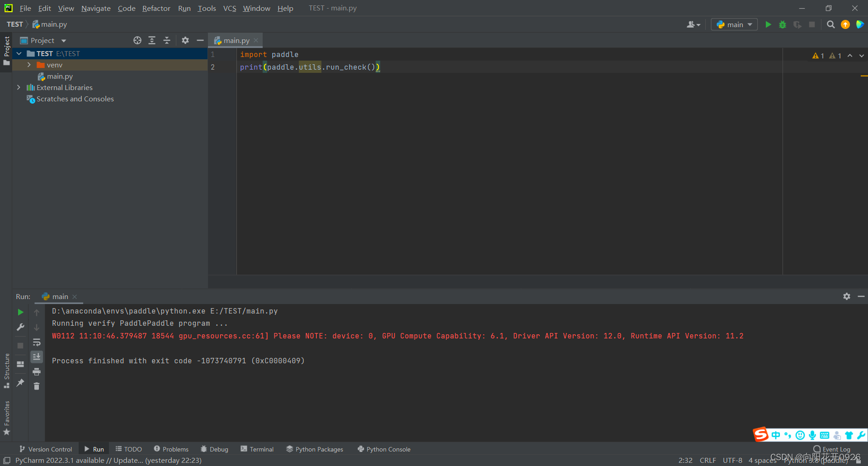868x466 pixels.
Task: Open the main run configuration dropdown
Action: pyautogui.click(x=734, y=24)
